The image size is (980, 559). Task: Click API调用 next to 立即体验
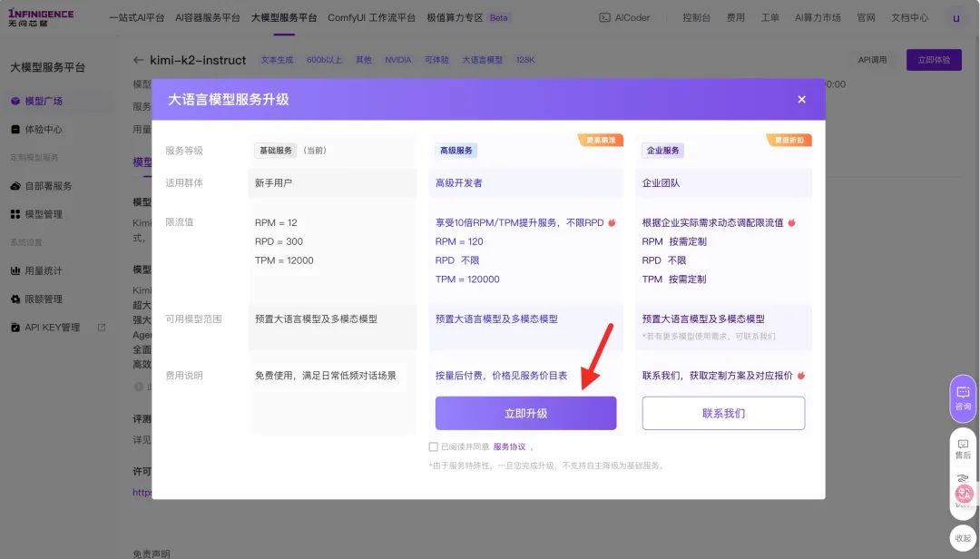pyautogui.click(x=873, y=60)
